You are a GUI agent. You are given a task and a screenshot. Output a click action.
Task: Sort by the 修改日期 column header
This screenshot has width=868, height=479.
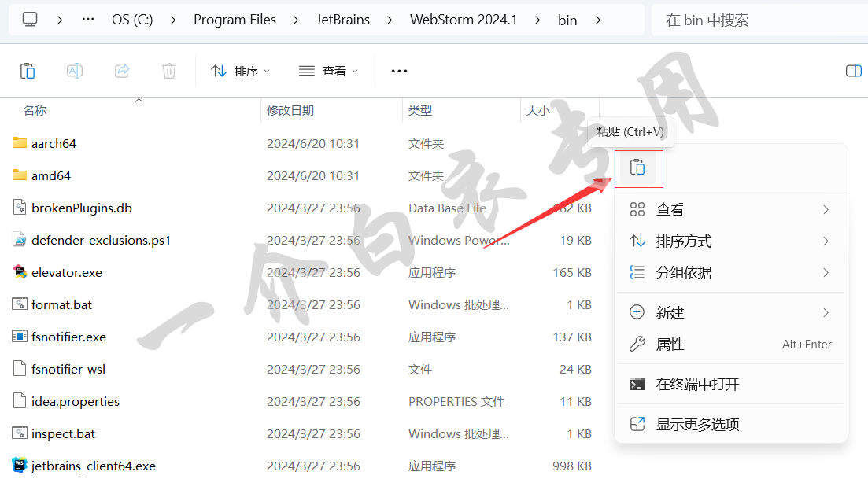tap(290, 111)
